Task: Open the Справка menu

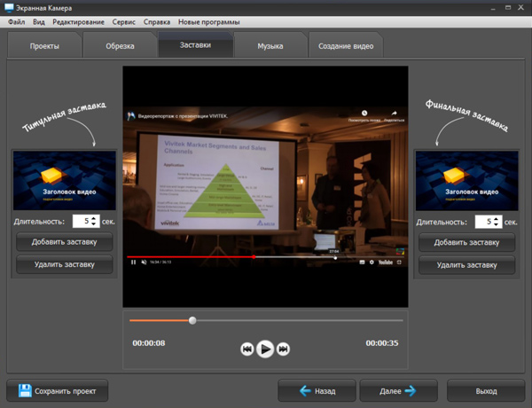Action: point(157,22)
